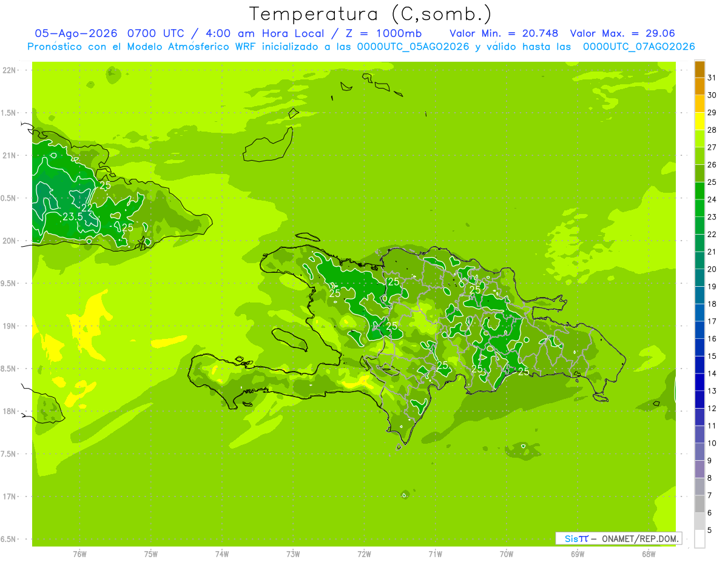Click the 68W longitude axis label

649,554
